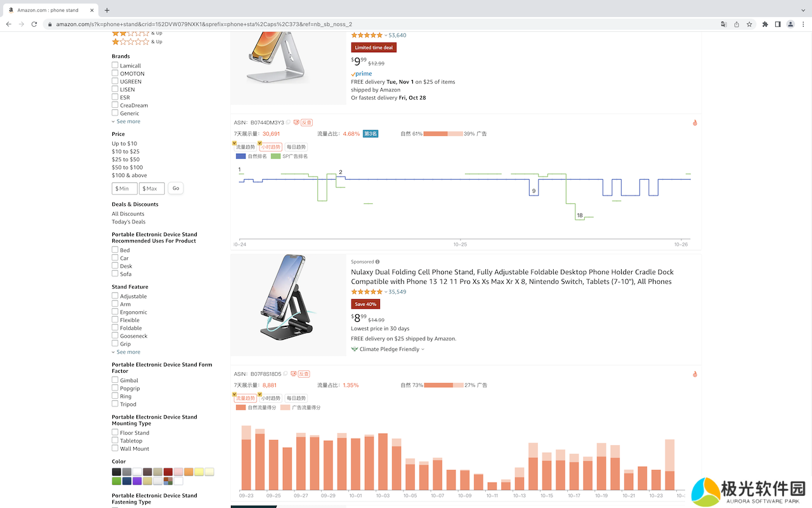Click the $ Min price input field
Screen dimensions: 812x508
tap(124, 189)
